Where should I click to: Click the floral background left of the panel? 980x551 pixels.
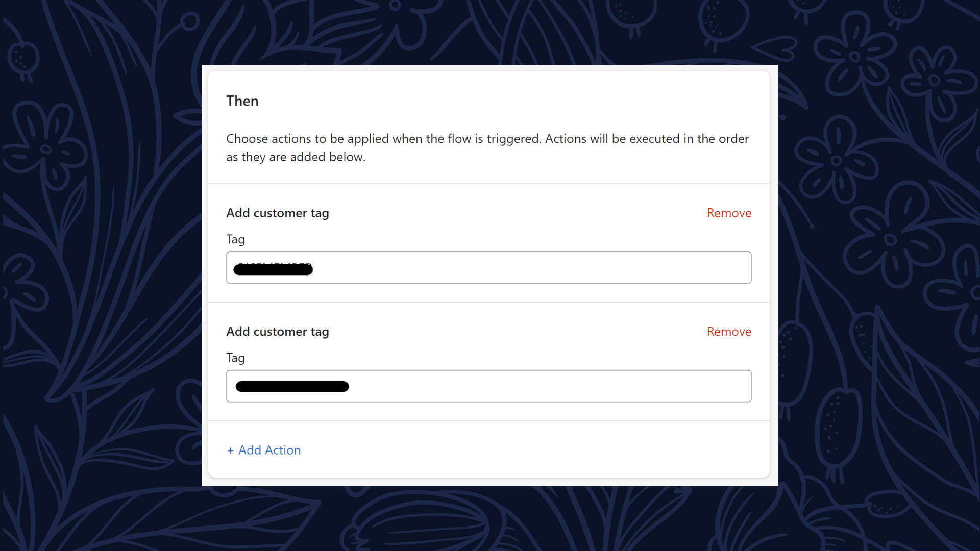point(102,275)
